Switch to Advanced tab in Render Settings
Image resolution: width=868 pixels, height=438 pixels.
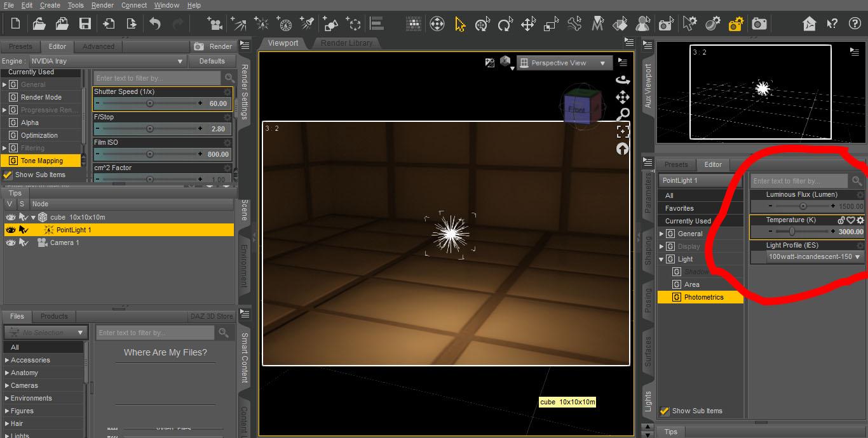(x=98, y=46)
